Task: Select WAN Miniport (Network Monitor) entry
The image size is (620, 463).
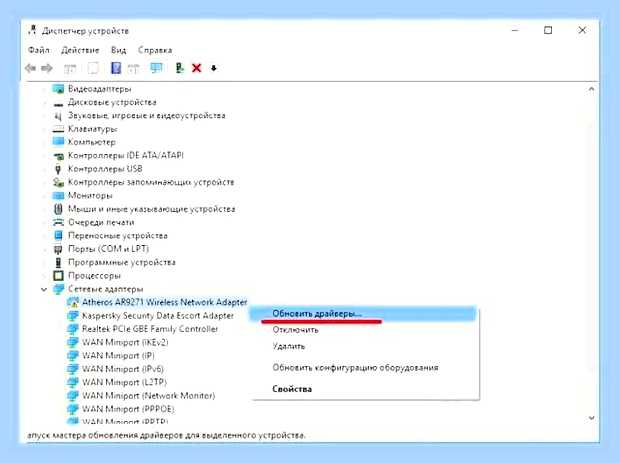Action: pos(148,396)
